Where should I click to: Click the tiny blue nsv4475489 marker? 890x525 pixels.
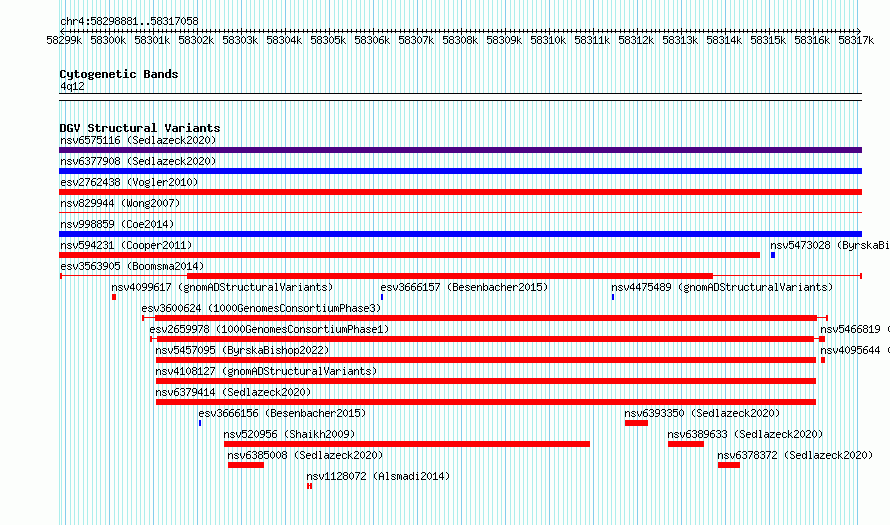pos(613,297)
